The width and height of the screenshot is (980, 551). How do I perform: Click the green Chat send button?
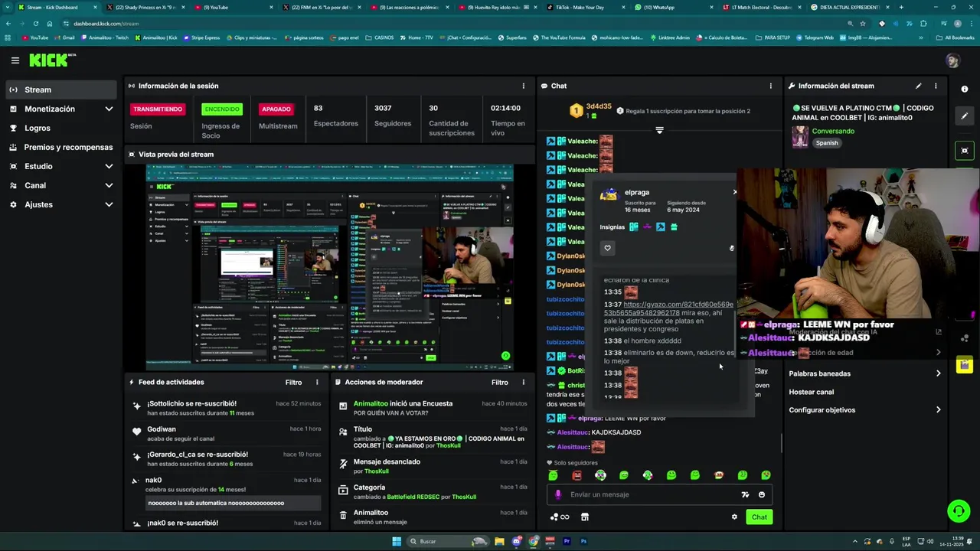tap(759, 517)
